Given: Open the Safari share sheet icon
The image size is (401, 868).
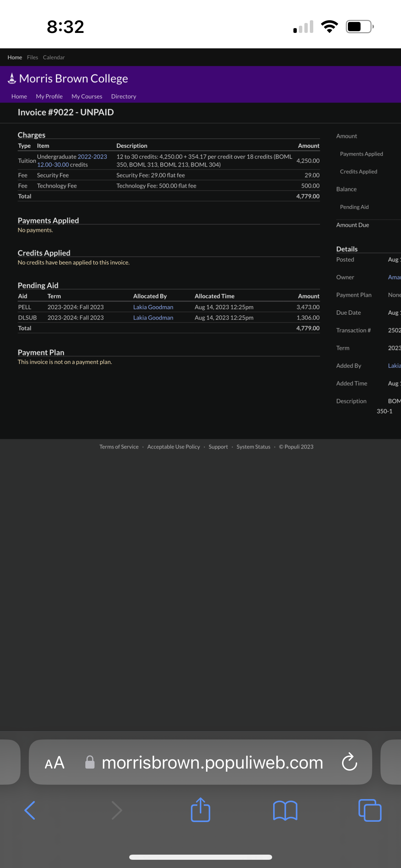Looking at the screenshot, I should tap(200, 809).
